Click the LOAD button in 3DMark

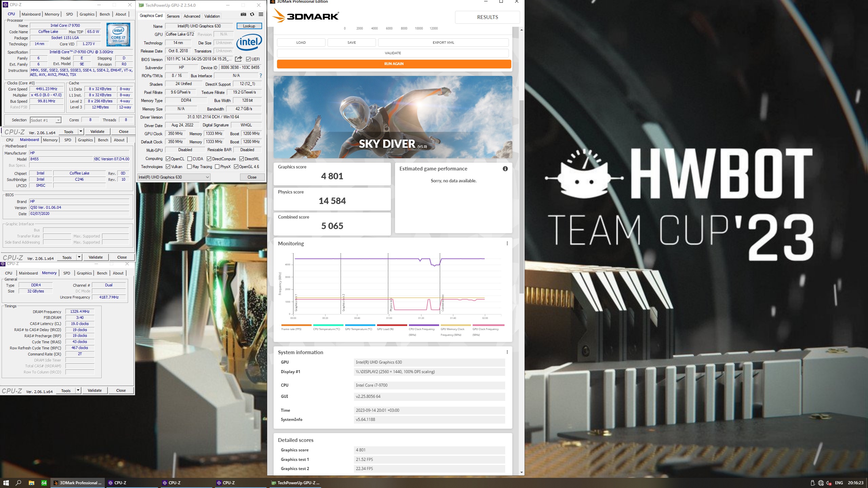[x=301, y=42]
